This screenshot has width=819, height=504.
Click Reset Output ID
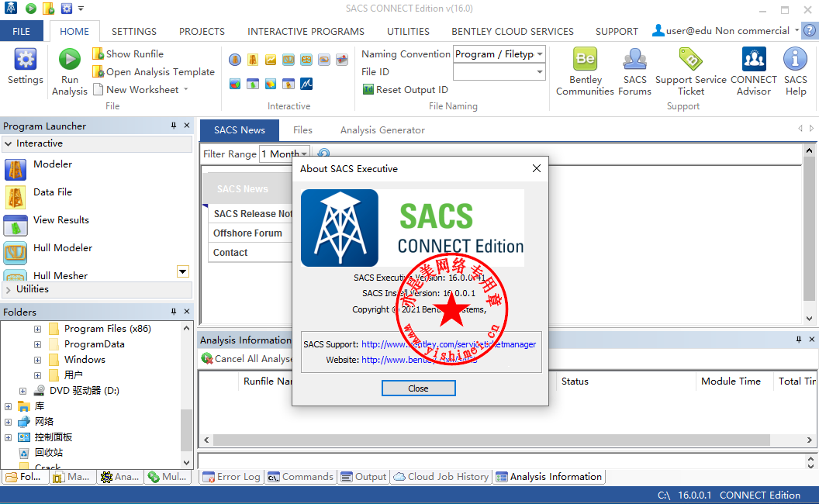click(x=406, y=90)
